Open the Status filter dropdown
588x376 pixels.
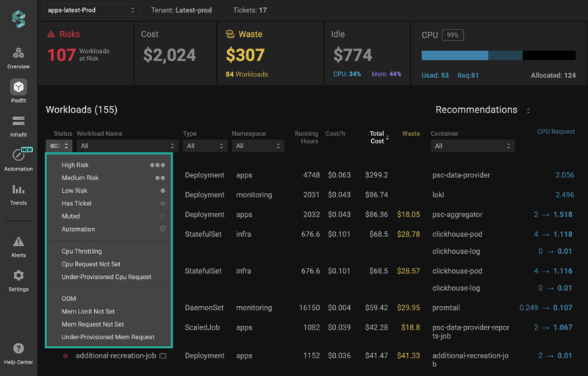[59, 146]
